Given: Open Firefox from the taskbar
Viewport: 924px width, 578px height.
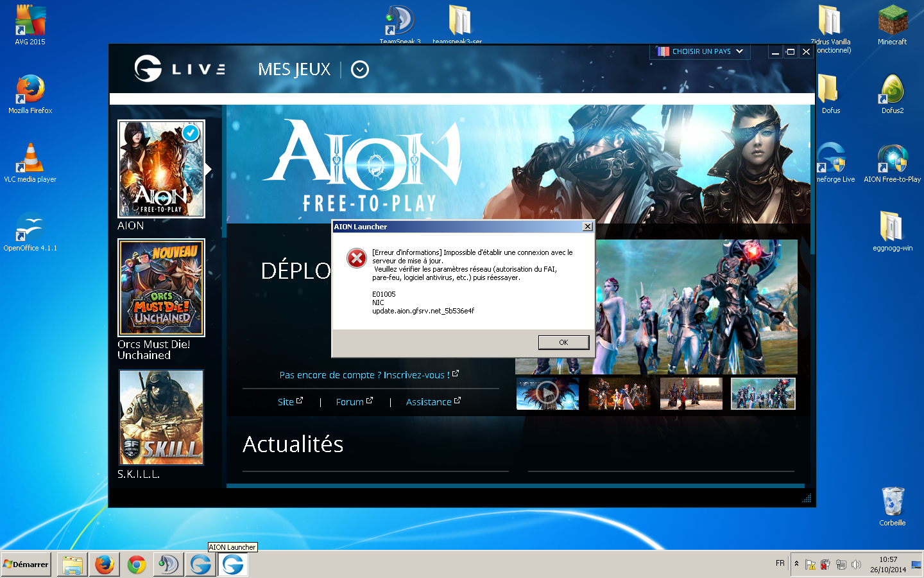Looking at the screenshot, I should 105,565.
